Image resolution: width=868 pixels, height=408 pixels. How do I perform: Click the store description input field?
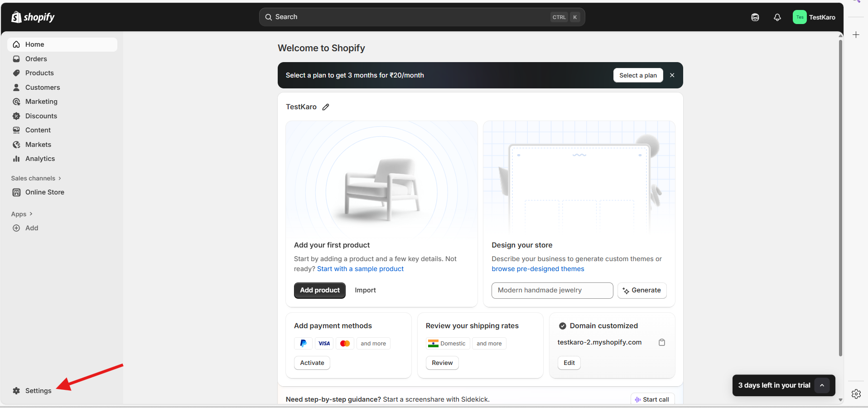pyautogui.click(x=552, y=290)
